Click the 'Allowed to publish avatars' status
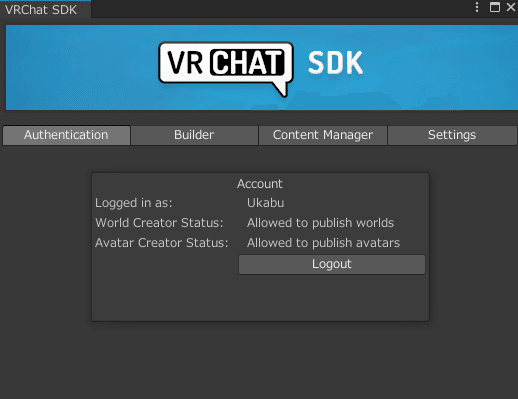Screen dimensions: 518x399 coord(323,243)
